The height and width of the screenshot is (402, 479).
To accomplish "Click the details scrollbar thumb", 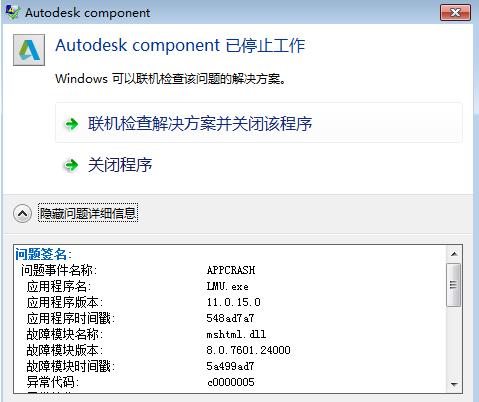I will click(454, 285).
